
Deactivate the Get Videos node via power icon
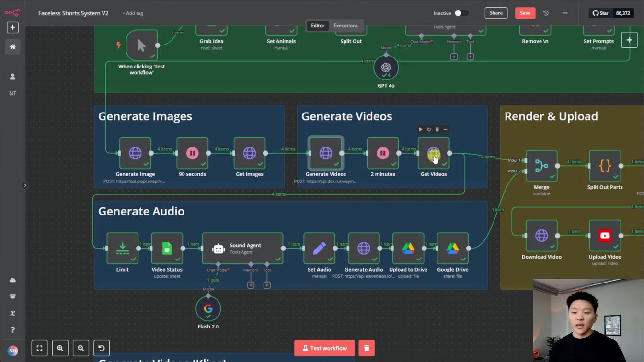point(429,129)
